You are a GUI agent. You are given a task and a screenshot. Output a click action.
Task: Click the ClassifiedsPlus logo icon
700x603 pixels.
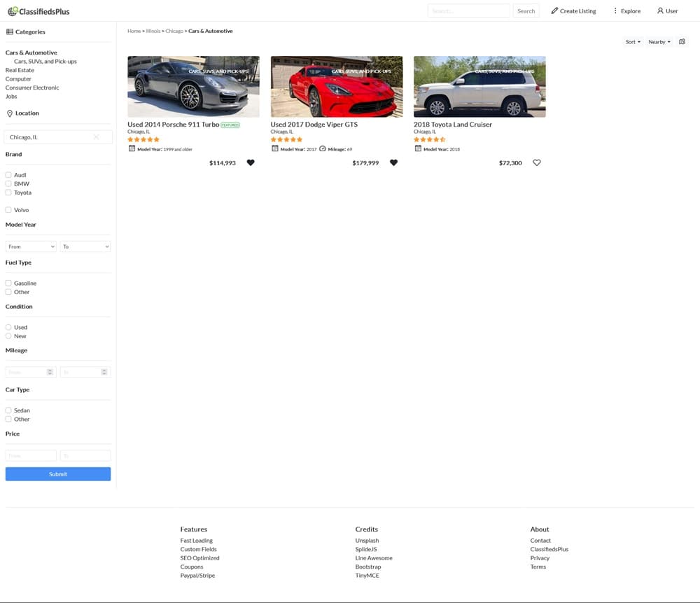(x=13, y=11)
